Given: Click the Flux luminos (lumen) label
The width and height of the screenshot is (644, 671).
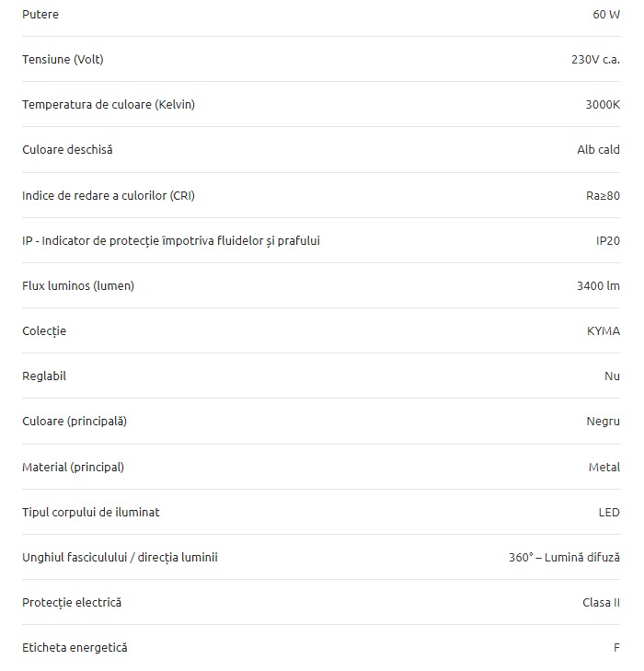Looking at the screenshot, I should (78, 285).
